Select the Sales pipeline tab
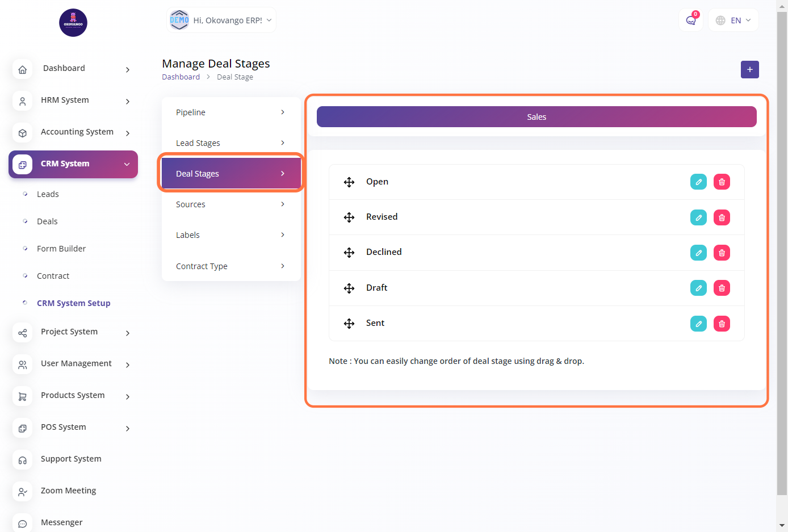The width and height of the screenshot is (788, 532). click(x=536, y=117)
